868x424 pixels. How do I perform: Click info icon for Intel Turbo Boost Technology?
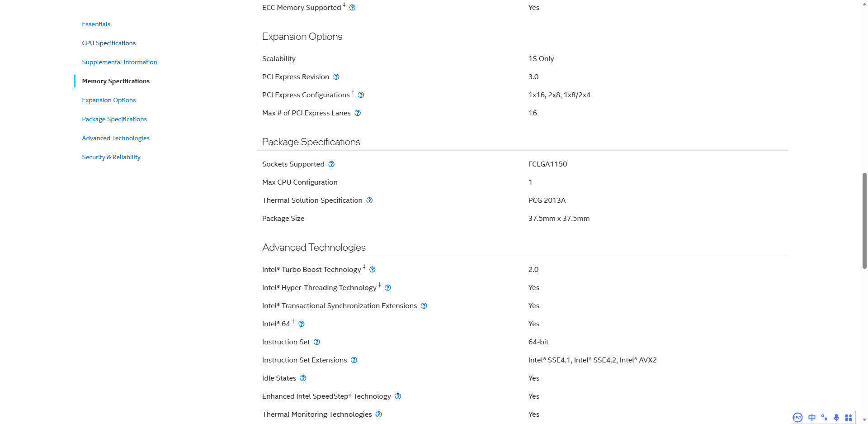[x=372, y=270]
